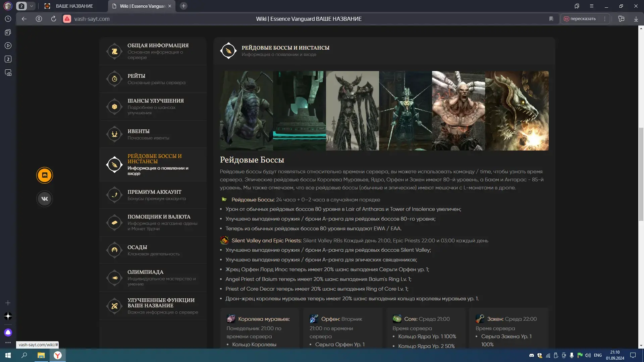
Task: Open Alice assistant purple icon in sidebar
Action: [8, 333]
